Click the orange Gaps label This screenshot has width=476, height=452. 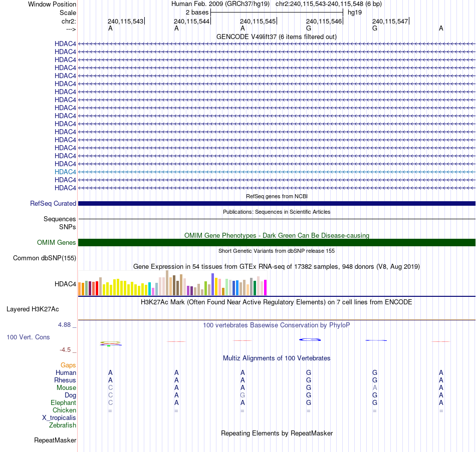point(68,365)
